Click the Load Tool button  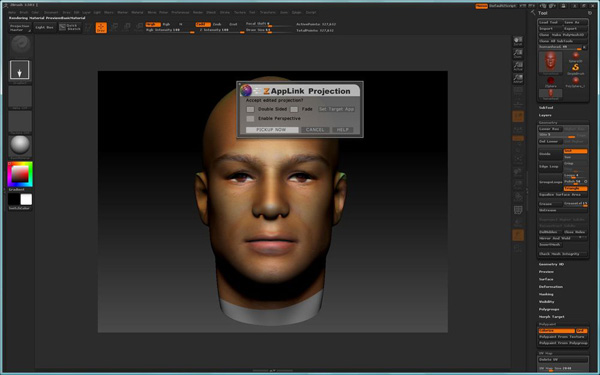coord(550,22)
